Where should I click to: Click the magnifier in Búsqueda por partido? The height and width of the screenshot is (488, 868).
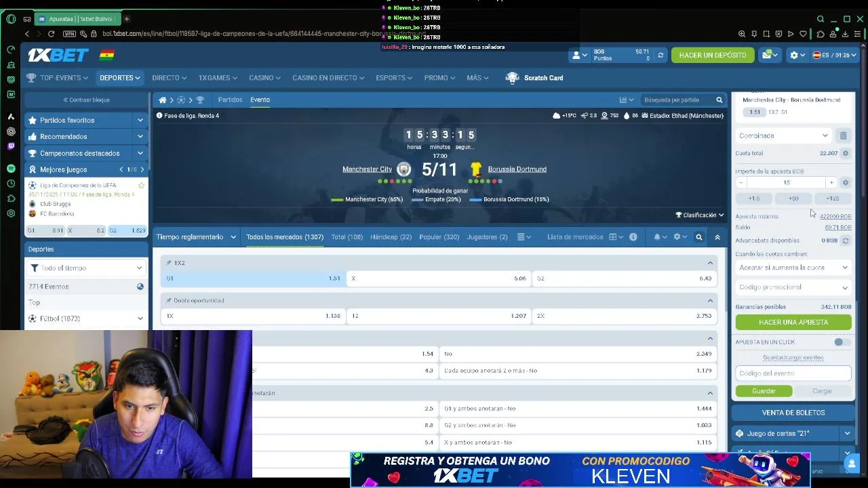click(x=719, y=100)
